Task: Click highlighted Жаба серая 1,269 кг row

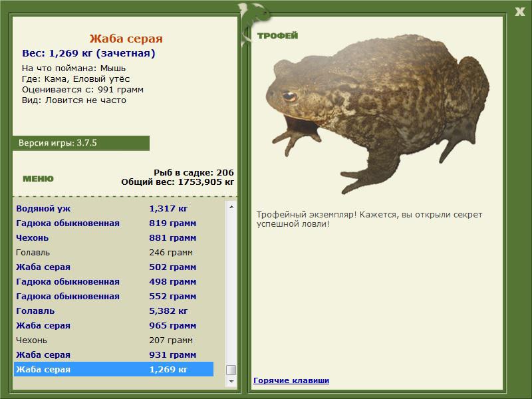Action: [x=114, y=369]
